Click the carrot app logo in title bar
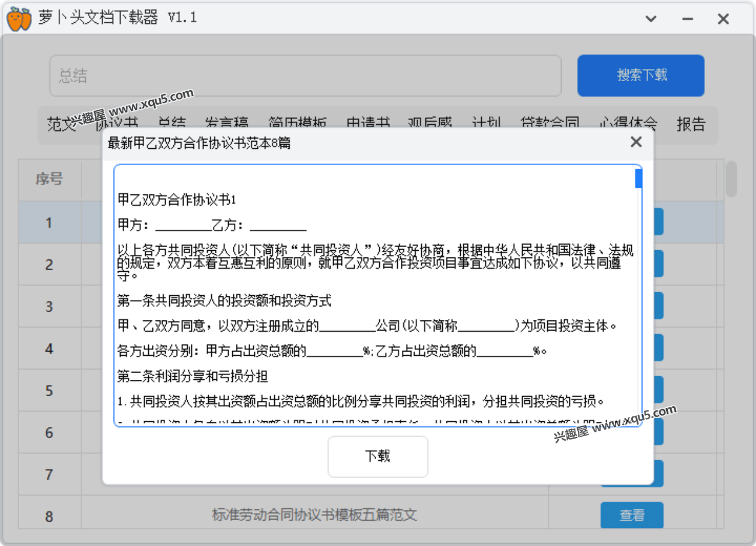 (x=19, y=18)
